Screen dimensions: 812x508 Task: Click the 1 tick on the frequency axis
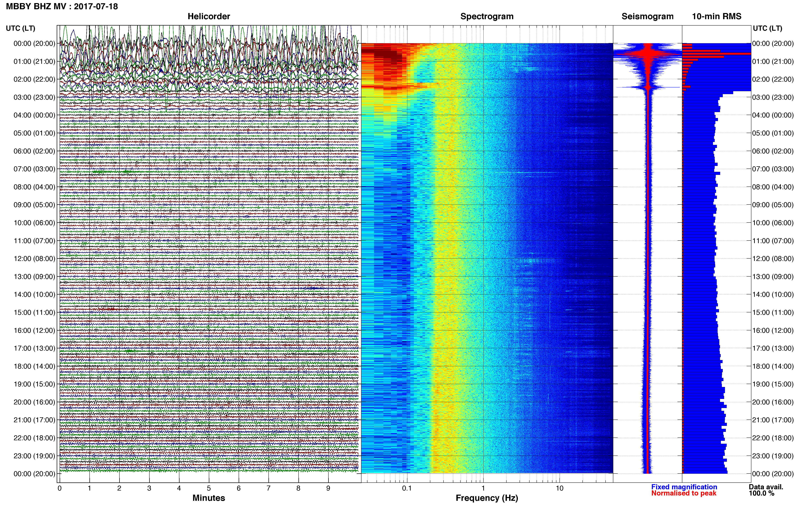tap(483, 488)
